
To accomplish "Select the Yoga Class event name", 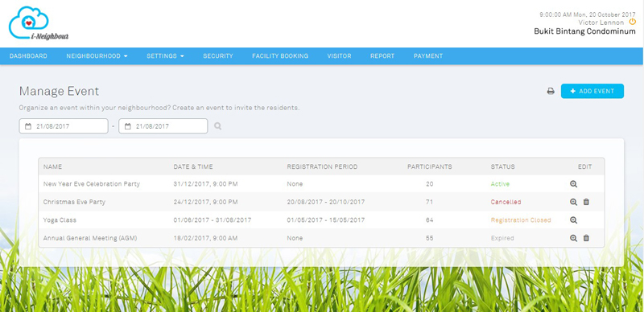I will point(60,220).
